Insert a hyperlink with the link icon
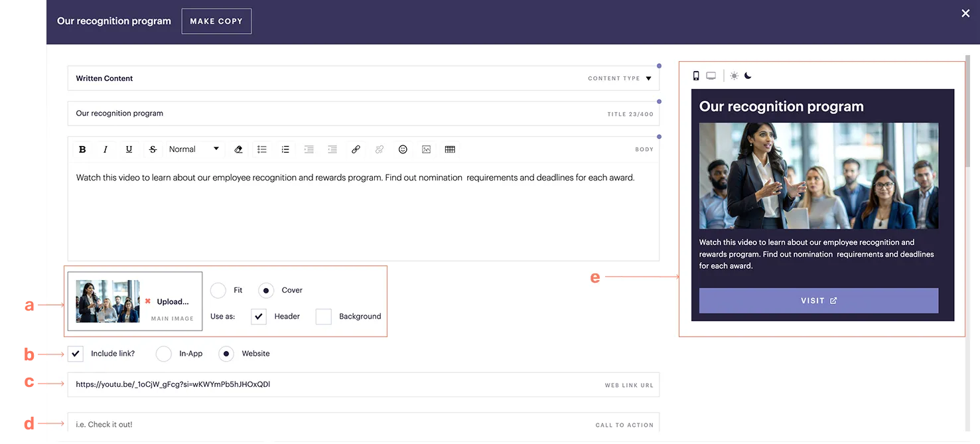 tap(356, 149)
